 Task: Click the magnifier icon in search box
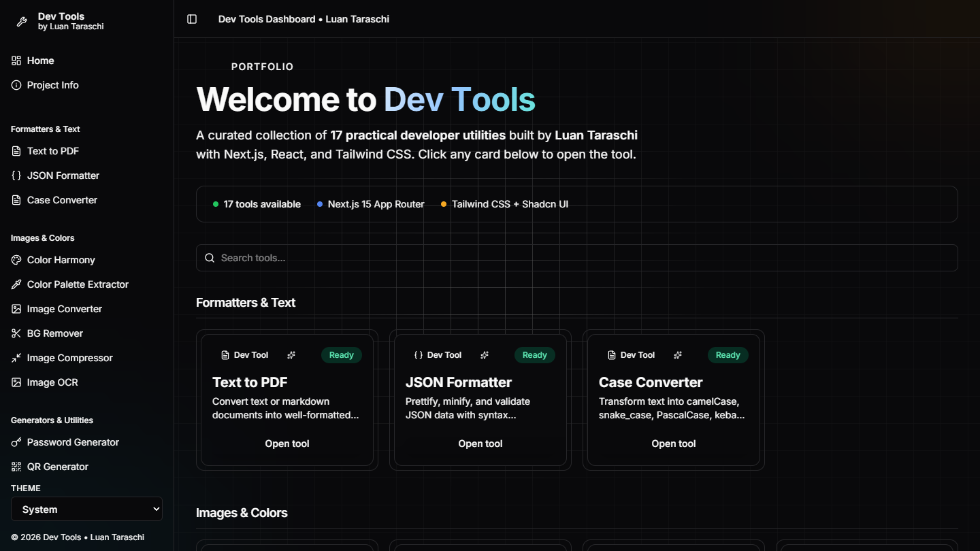coord(210,258)
